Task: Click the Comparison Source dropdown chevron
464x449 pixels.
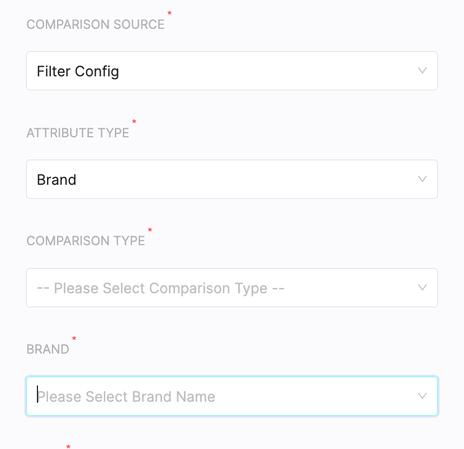Action: 422,71
